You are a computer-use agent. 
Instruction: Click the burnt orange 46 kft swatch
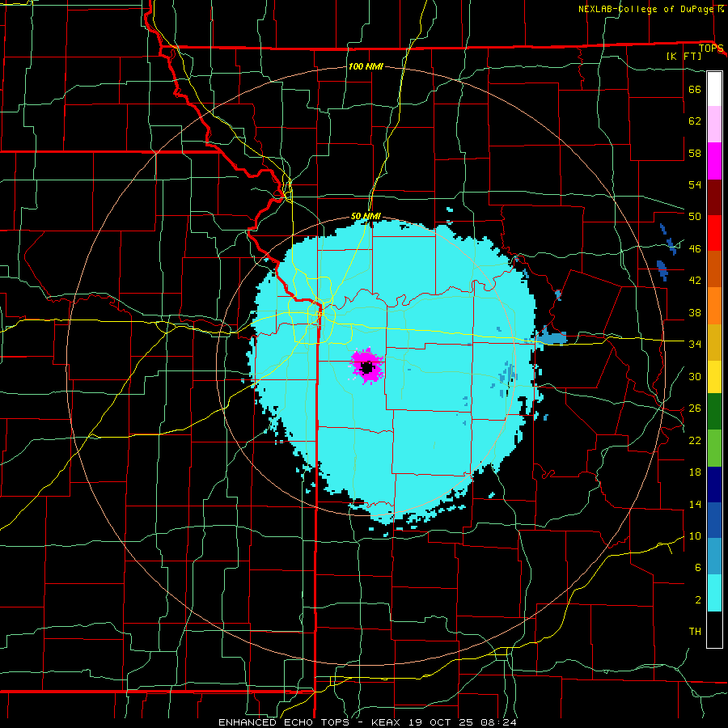[x=714, y=269]
